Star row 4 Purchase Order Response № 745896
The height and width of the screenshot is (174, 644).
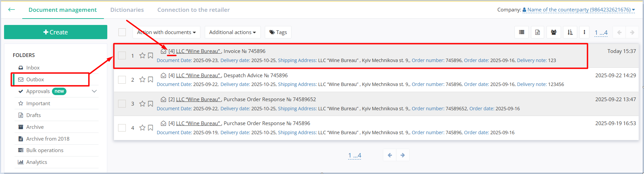coord(142,128)
